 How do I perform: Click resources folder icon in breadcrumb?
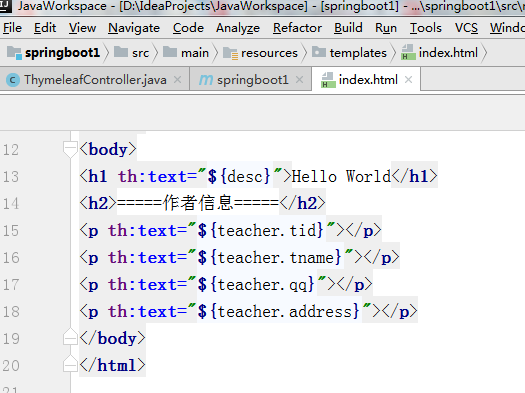pyautogui.click(x=230, y=53)
